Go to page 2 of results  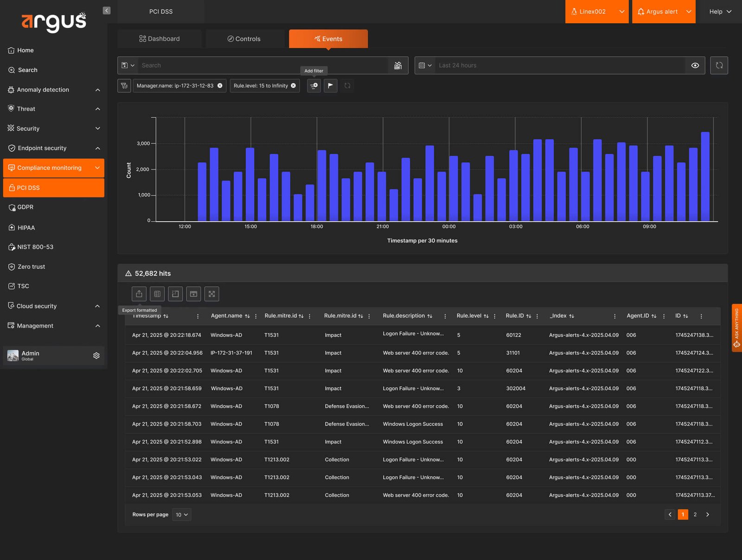[x=695, y=515]
